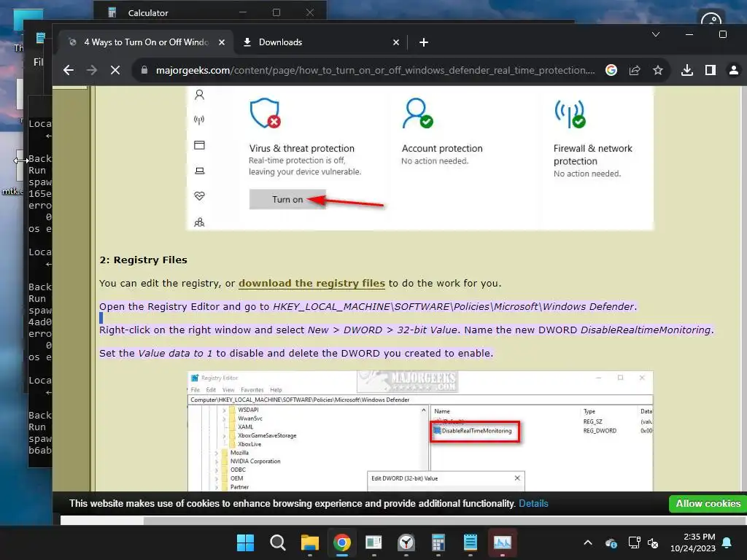This screenshot has height=560, width=747.
Task: Go back to the previous page in Chrome
Action: (x=69, y=71)
